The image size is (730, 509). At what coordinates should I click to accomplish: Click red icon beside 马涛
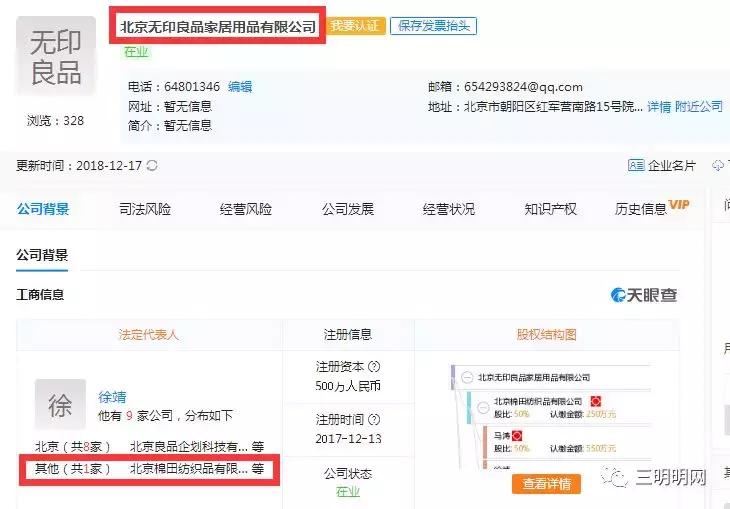[x=517, y=436]
